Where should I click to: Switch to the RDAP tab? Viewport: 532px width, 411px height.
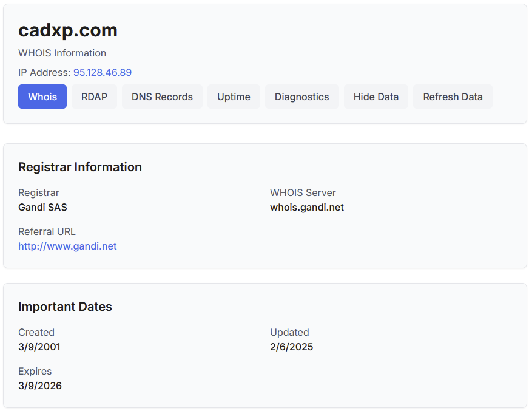click(x=94, y=97)
